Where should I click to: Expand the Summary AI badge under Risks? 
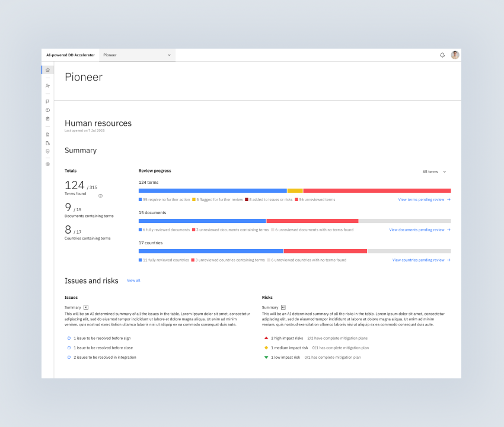tap(283, 307)
